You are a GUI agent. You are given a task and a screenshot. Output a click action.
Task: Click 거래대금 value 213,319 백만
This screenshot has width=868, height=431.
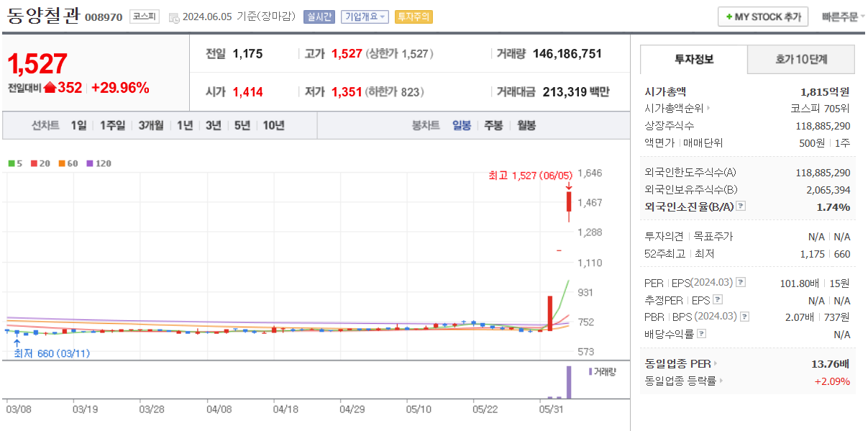[576, 92]
